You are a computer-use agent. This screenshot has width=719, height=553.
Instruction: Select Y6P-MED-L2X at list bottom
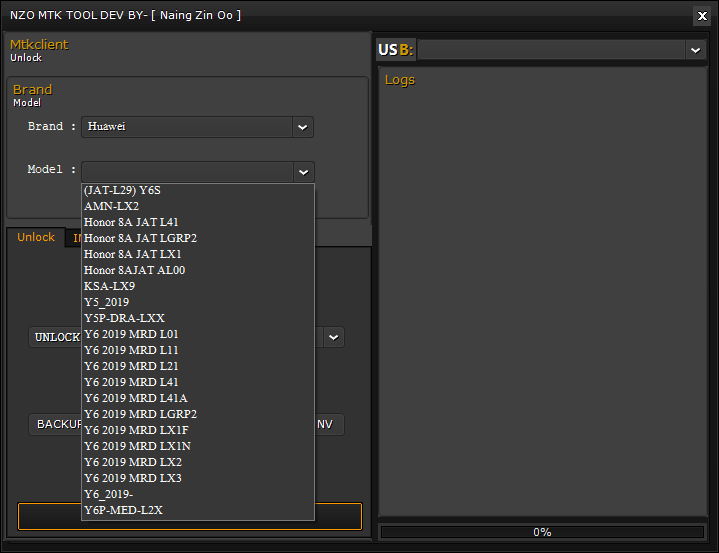pos(123,510)
